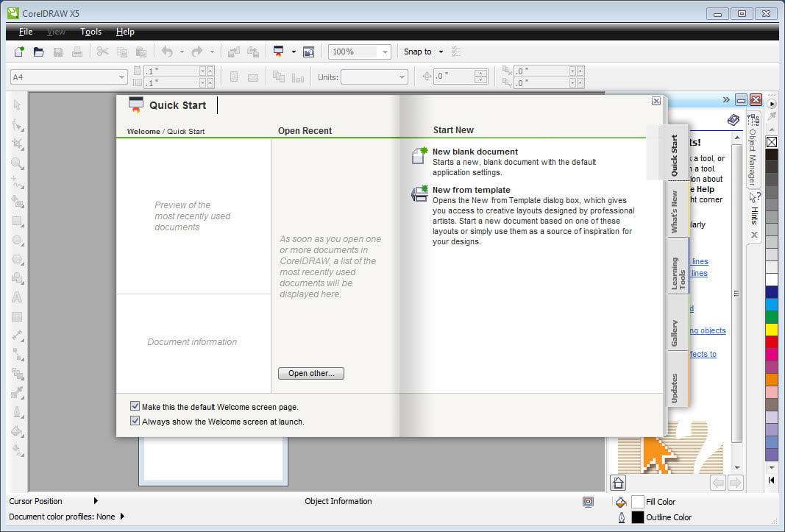This screenshot has width=785, height=532.
Task: Click the Import toolbar icon
Action: point(234,52)
